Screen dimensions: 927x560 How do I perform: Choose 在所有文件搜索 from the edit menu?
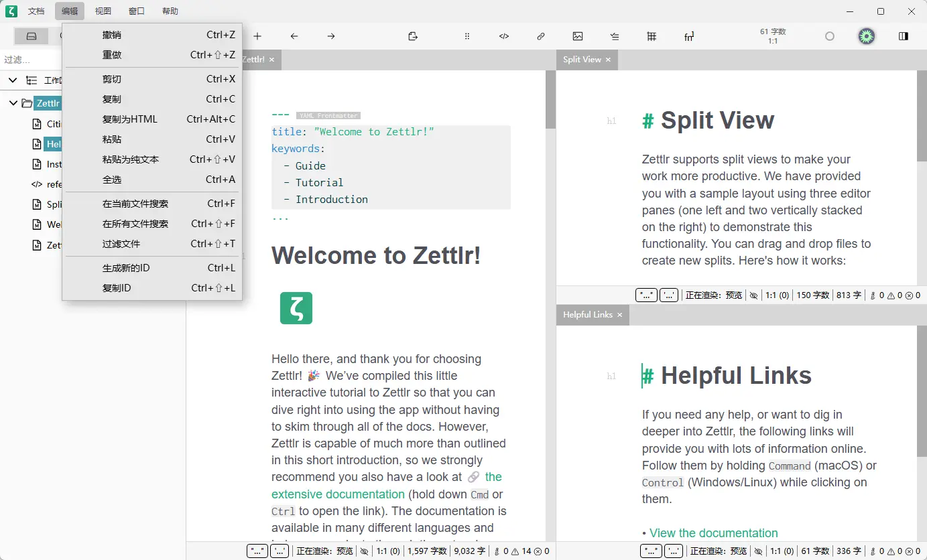(x=152, y=224)
